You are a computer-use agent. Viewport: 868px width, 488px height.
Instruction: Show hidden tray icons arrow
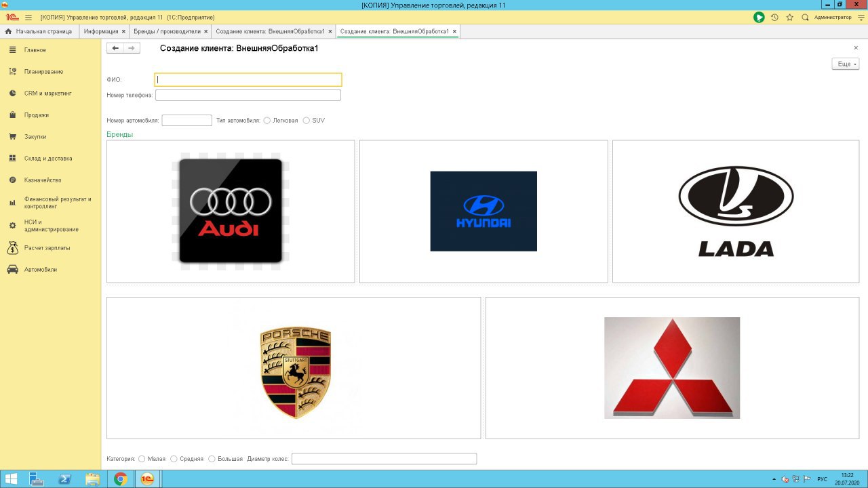[x=774, y=479]
